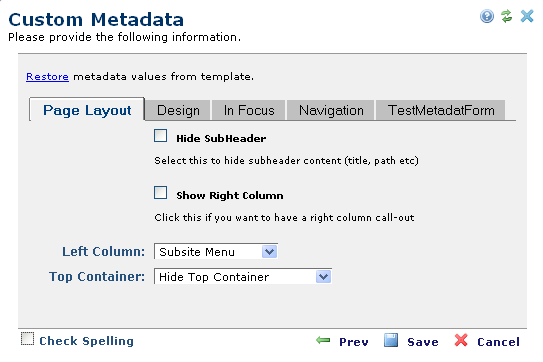
Task: Click the Save text button
Action: point(423,342)
